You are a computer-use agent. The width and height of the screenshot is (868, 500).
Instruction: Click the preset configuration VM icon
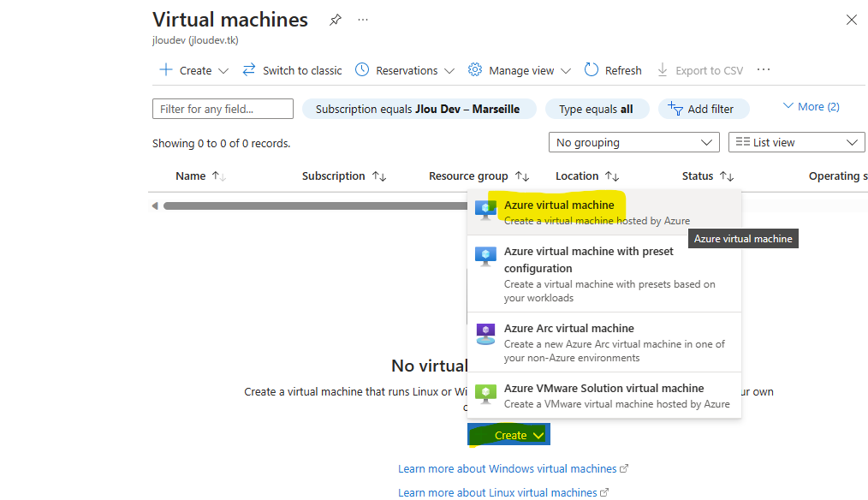pos(485,256)
